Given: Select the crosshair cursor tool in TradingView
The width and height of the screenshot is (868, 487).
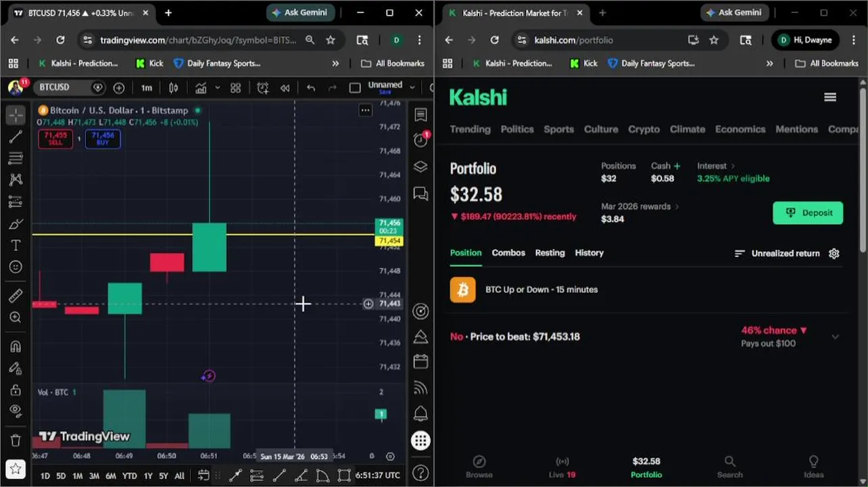Looking at the screenshot, I should pyautogui.click(x=16, y=115).
